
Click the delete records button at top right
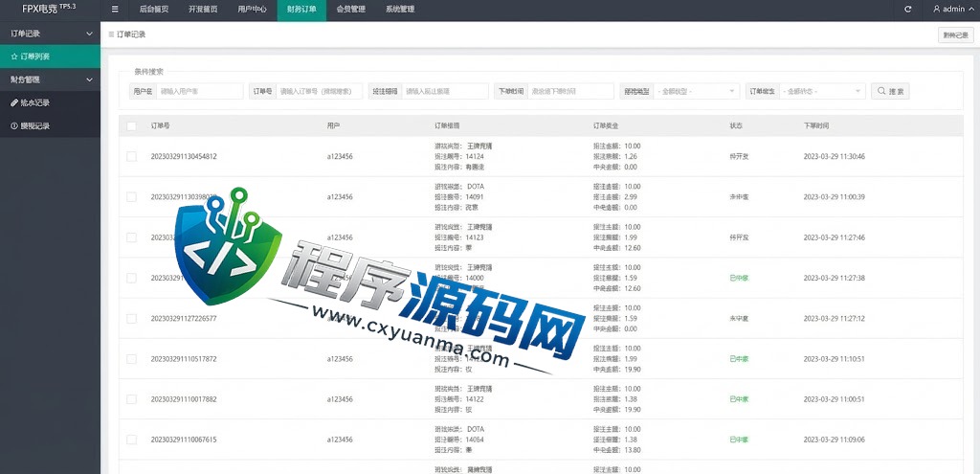956,35
